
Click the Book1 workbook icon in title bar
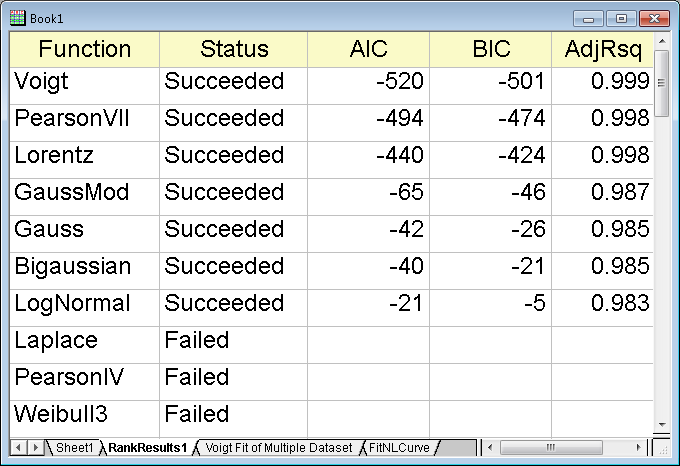[17, 18]
